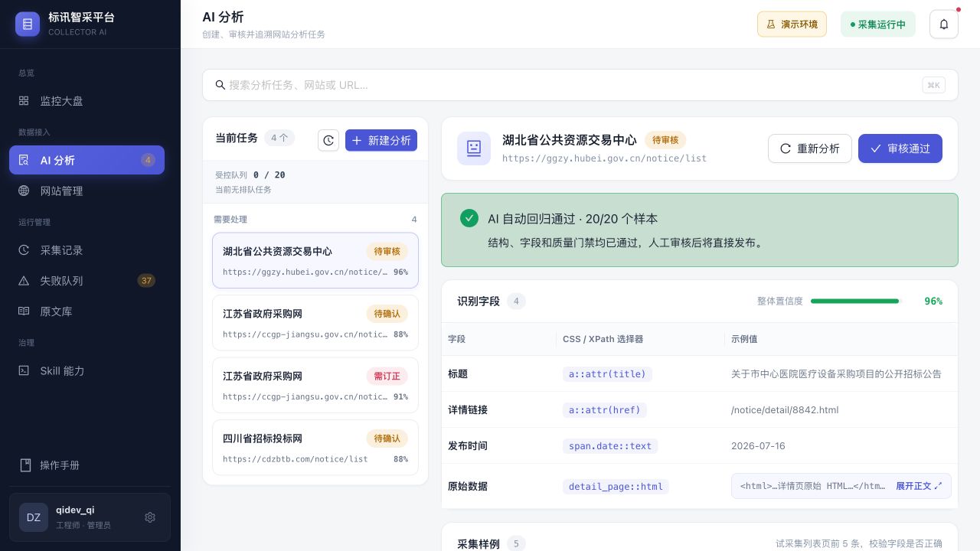
Task: Open 采集记录 from sidebar
Action: coord(87,250)
